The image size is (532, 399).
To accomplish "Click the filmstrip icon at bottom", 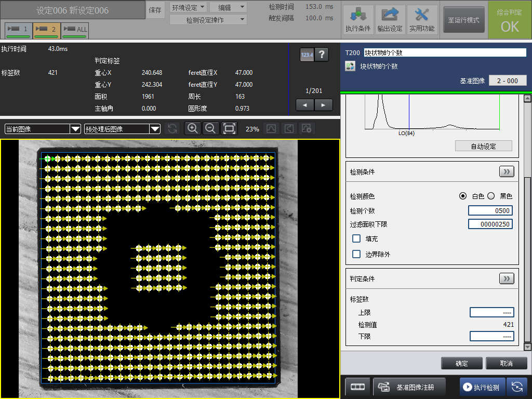I will click(357, 387).
